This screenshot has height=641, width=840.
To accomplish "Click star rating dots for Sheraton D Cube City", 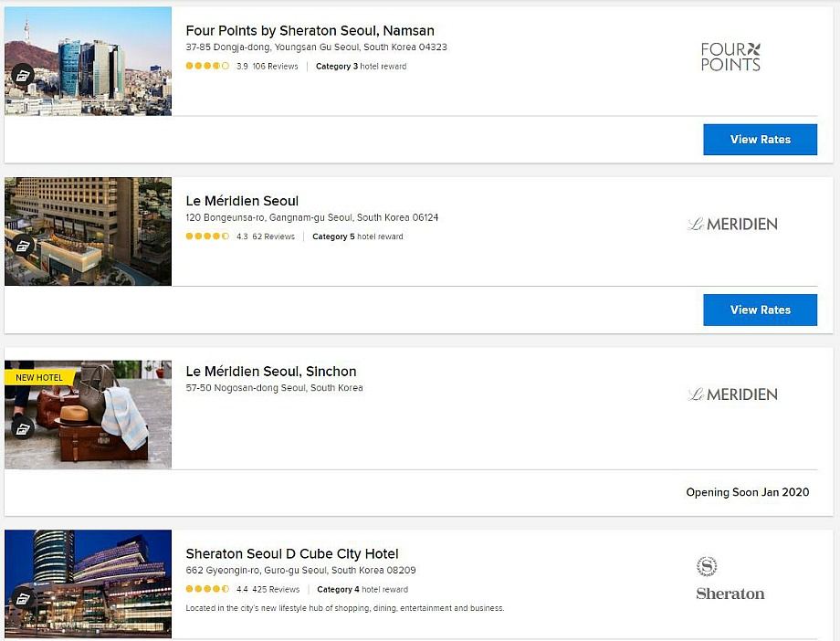I will (208, 589).
